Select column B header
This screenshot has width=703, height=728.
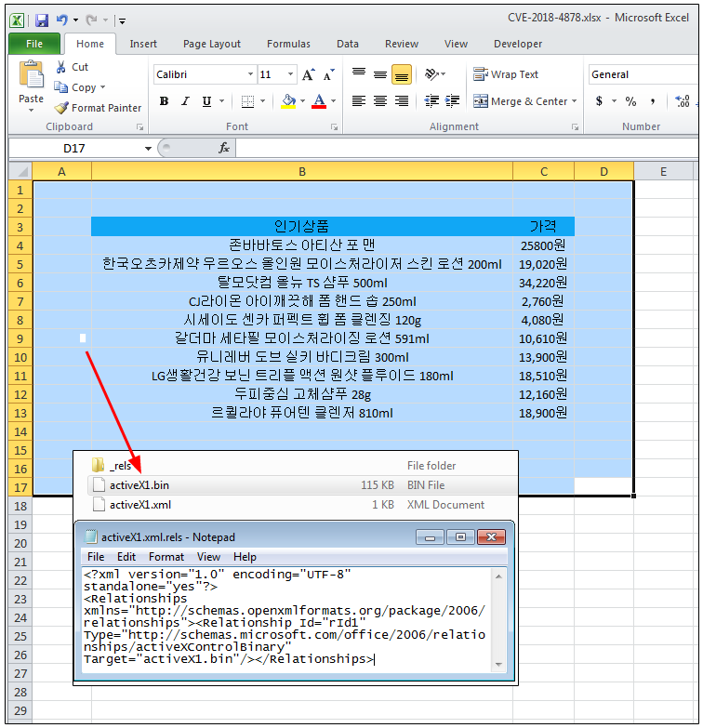pos(302,172)
